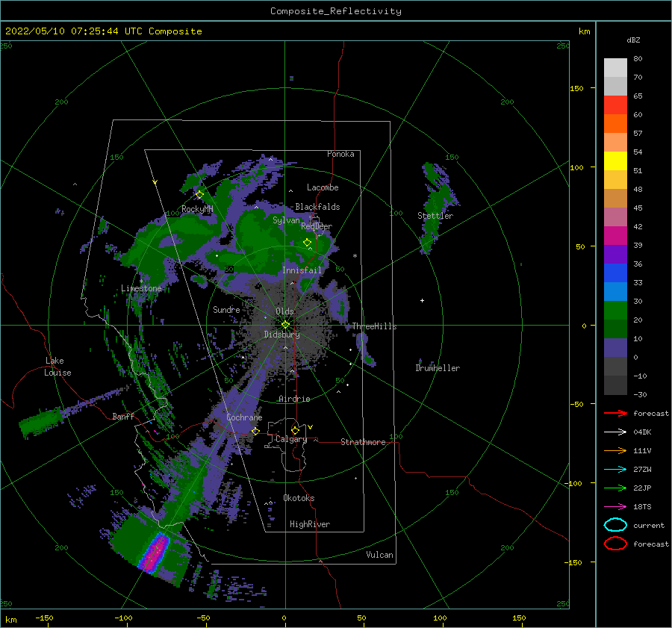This screenshot has width=672, height=628.
Task: Click the orange 111V arrow icon
Action: point(615,450)
